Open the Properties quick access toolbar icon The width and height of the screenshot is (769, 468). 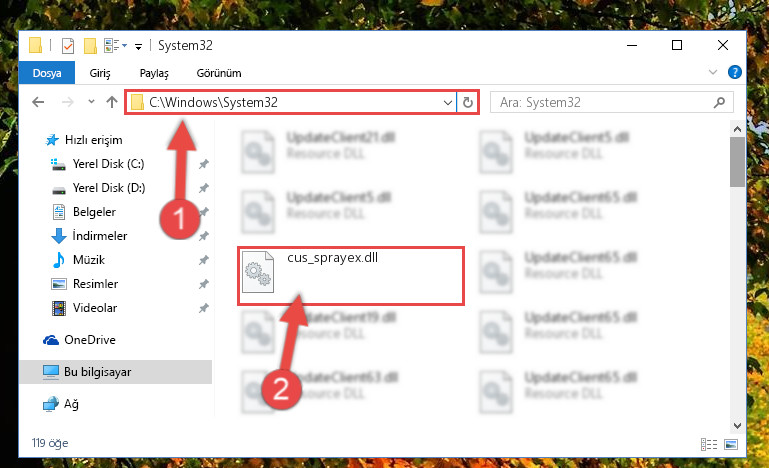[x=68, y=46]
